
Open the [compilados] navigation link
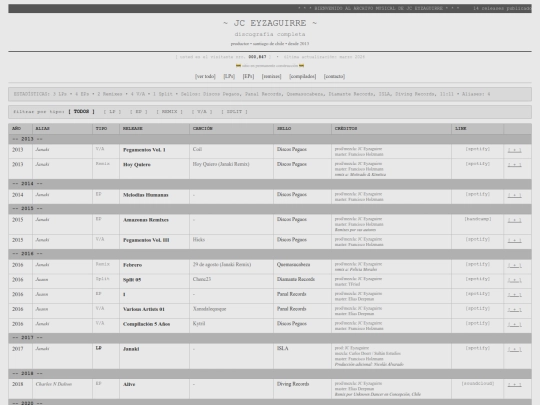click(303, 76)
